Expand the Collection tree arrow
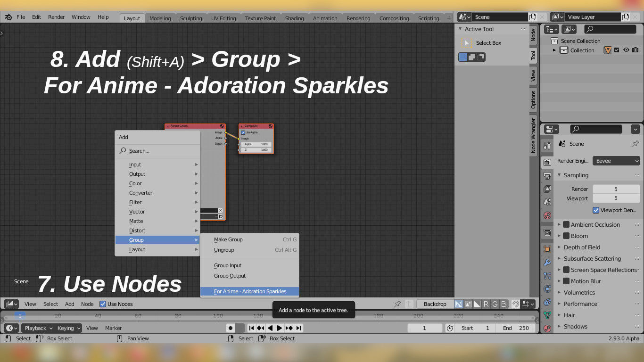The width and height of the screenshot is (644, 362). pyautogui.click(x=554, y=50)
